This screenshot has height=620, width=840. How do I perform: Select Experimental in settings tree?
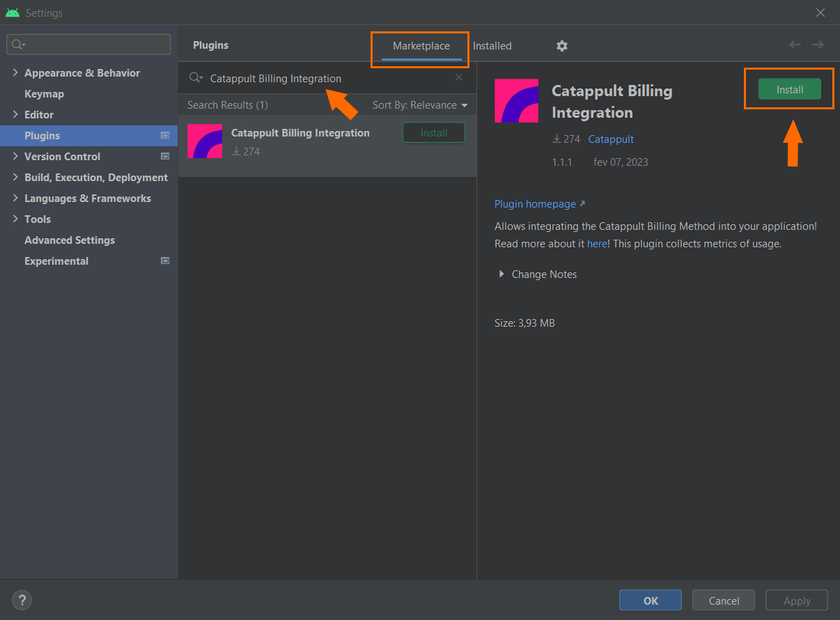tap(56, 261)
